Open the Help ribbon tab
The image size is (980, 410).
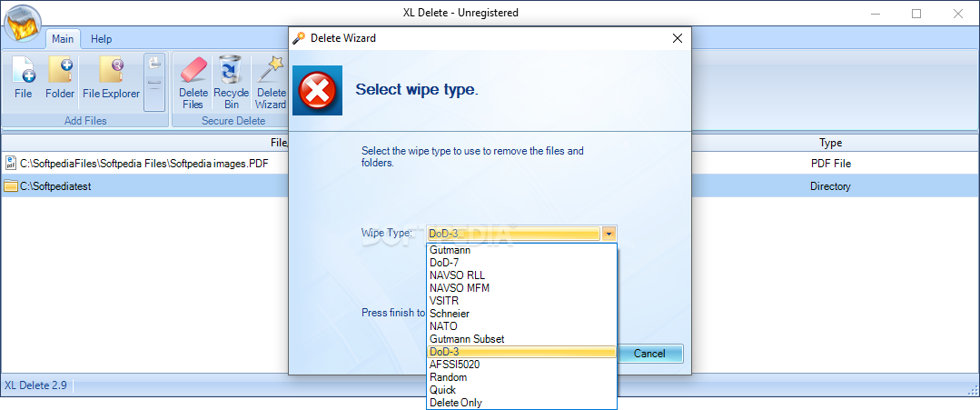click(x=101, y=39)
